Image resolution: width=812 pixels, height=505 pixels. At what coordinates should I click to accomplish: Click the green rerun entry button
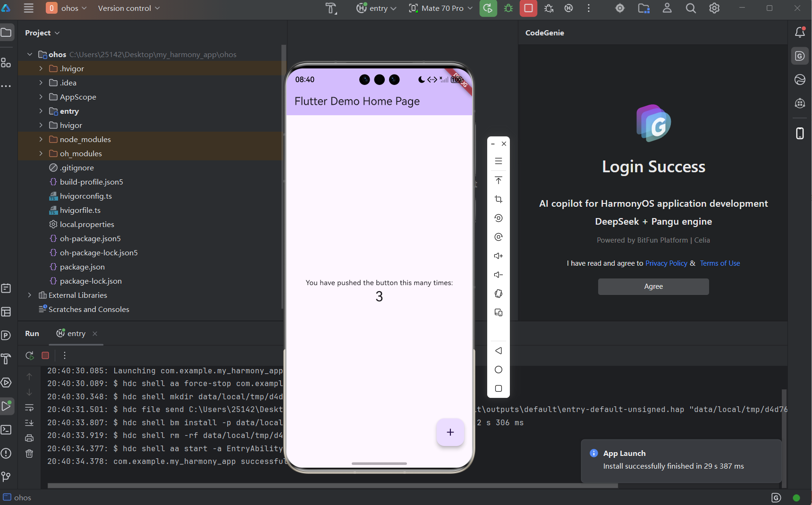[488, 8]
